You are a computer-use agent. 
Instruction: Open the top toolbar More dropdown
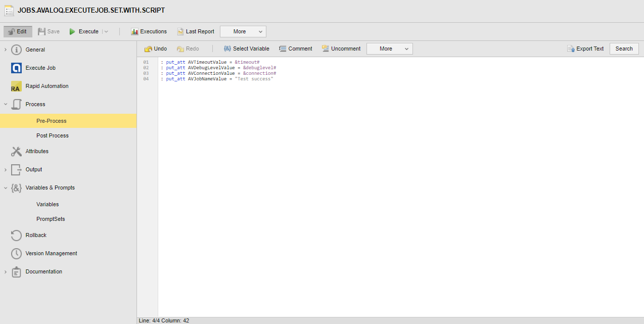click(x=243, y=31)
